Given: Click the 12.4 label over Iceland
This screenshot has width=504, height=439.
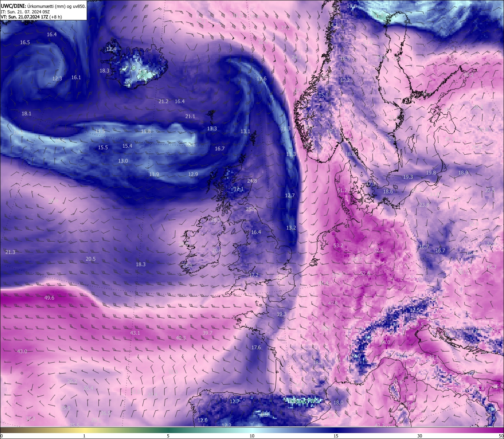Looking at the screenshot, I should pyautogui.click(x=111, y=49).
